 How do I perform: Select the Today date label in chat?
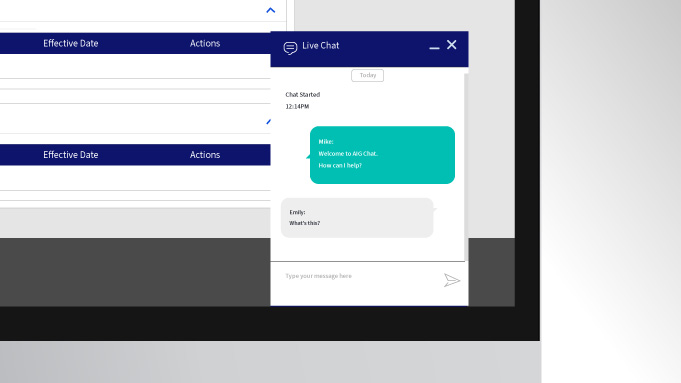point(367,75)
